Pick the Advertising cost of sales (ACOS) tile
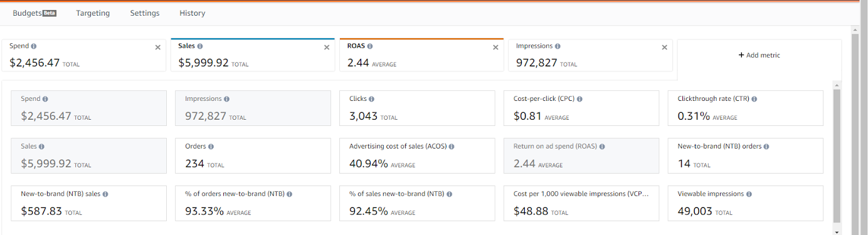The width and height of the screenshot is (868, 235). [x=417, y=156]
